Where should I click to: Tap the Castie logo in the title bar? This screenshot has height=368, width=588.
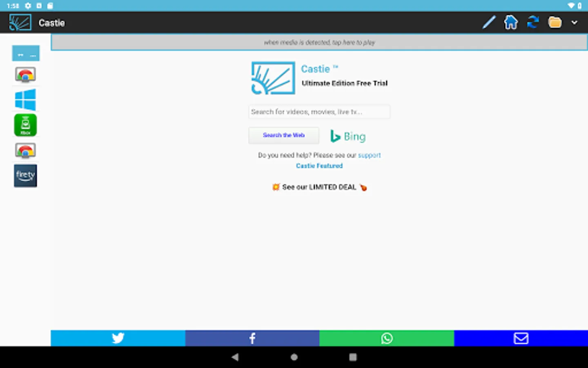[x=20, y=22]
